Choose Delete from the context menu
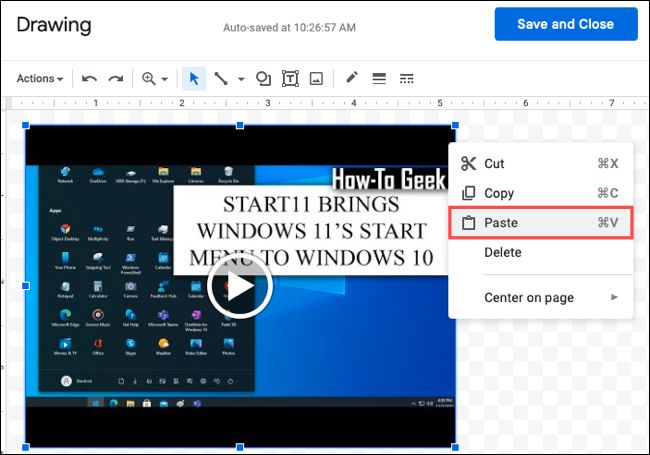The height and width of the screenshot is (455, 650). [541, 252]
